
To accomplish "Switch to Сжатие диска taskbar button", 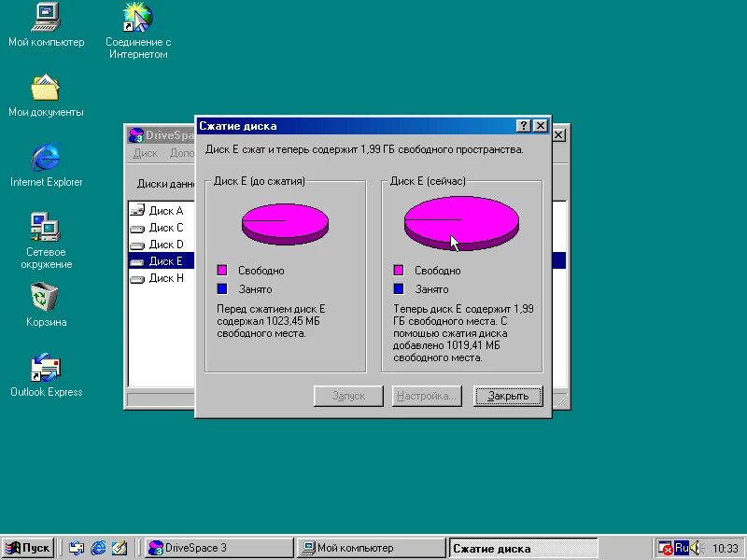I will [x=524, y=548].
